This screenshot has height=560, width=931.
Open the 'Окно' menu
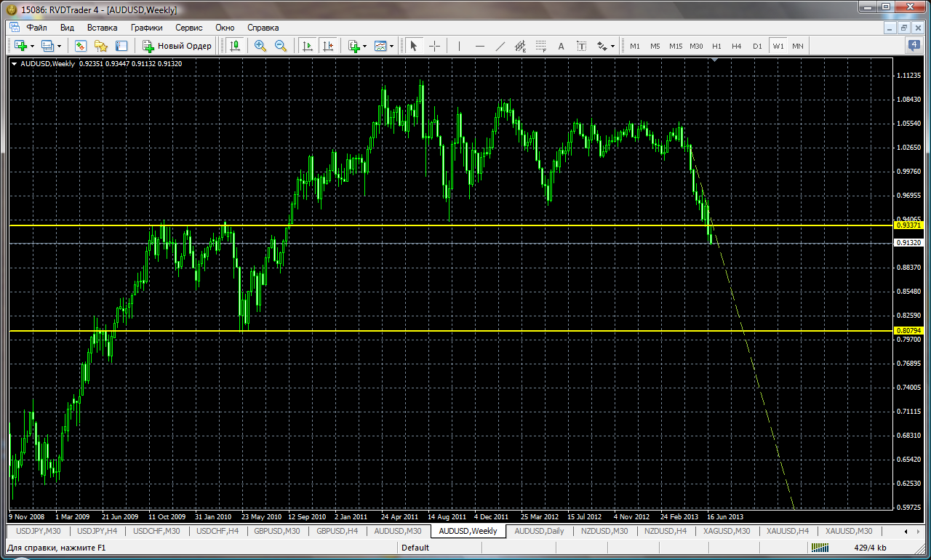[225, 28]
